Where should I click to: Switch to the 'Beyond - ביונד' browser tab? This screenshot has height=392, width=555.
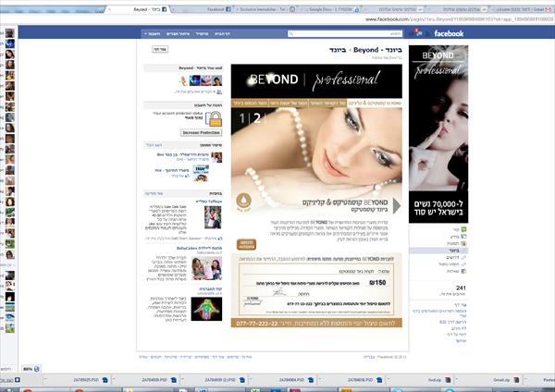[x=139, y=9]
